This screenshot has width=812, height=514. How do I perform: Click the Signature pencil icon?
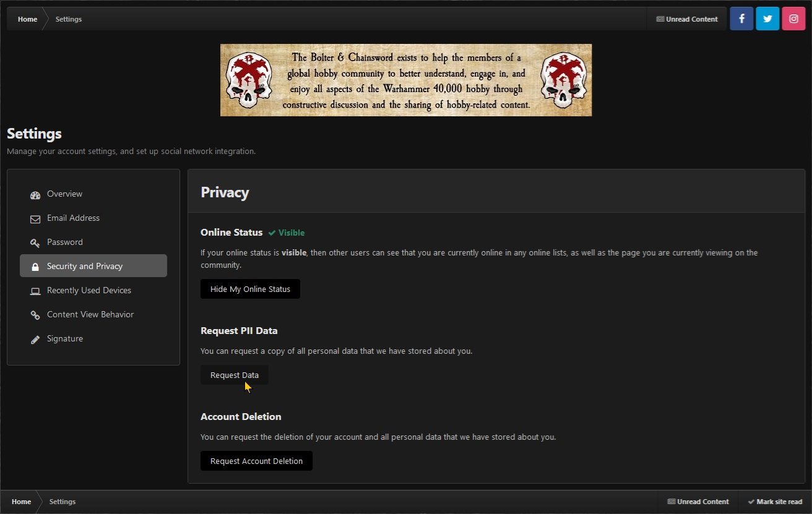[35, 340]
